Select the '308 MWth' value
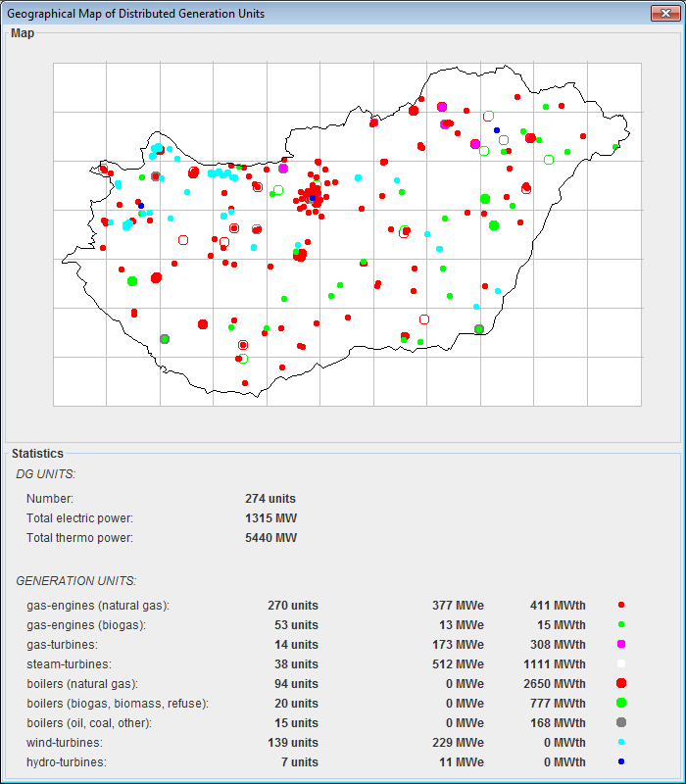The height and width of the screenshot is (784, 686). click(x=558, y=645)
